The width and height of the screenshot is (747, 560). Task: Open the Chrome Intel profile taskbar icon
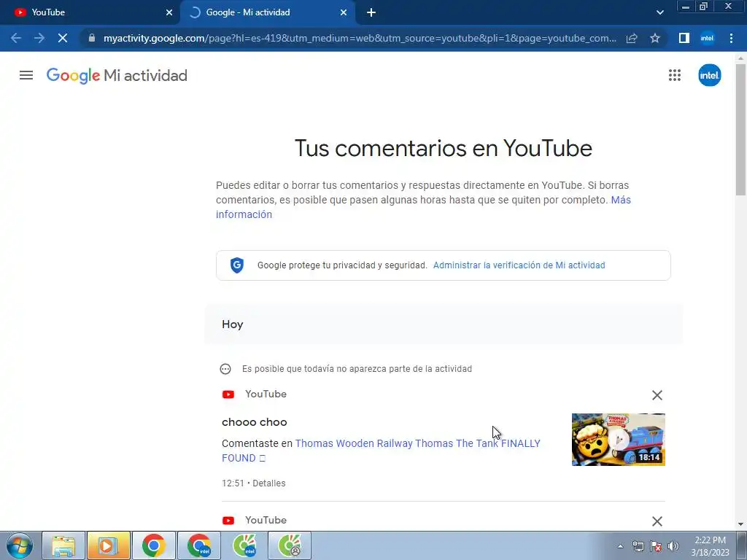tap(198, 545)
